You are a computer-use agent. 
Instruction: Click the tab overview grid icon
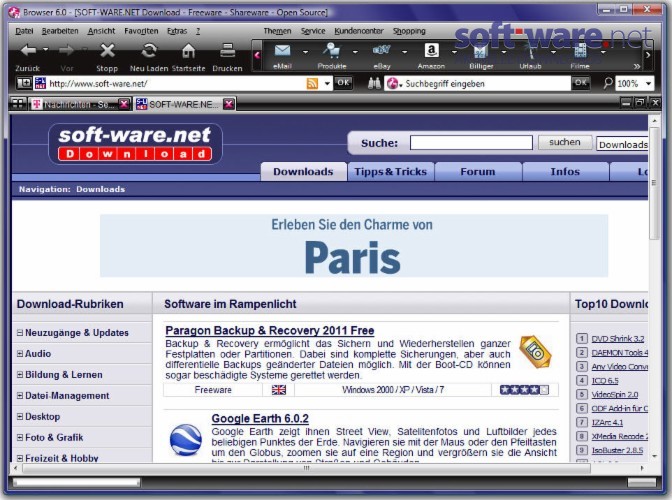click(18, 104)
